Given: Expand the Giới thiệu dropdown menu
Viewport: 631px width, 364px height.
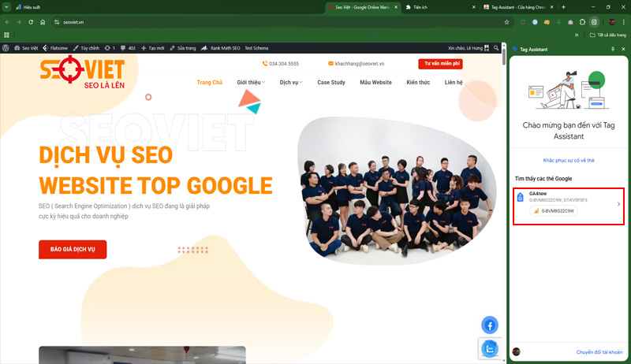Looking at the screenshot, I should pos(251,82).
